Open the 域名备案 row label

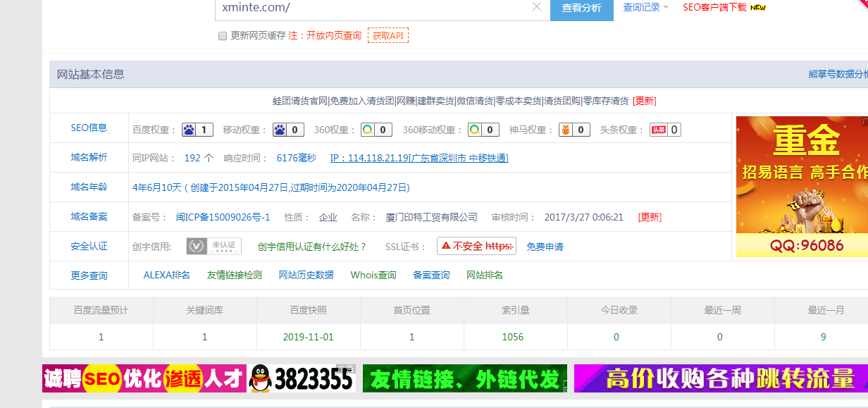pyautogui.click(x=89, y=216)
